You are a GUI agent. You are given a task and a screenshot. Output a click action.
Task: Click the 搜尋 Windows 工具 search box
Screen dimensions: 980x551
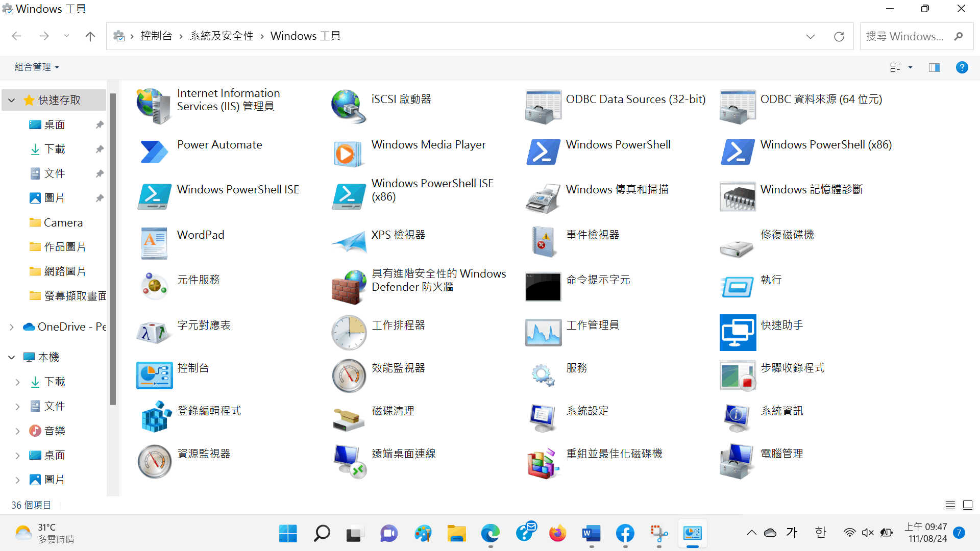(x=917, y=36)
